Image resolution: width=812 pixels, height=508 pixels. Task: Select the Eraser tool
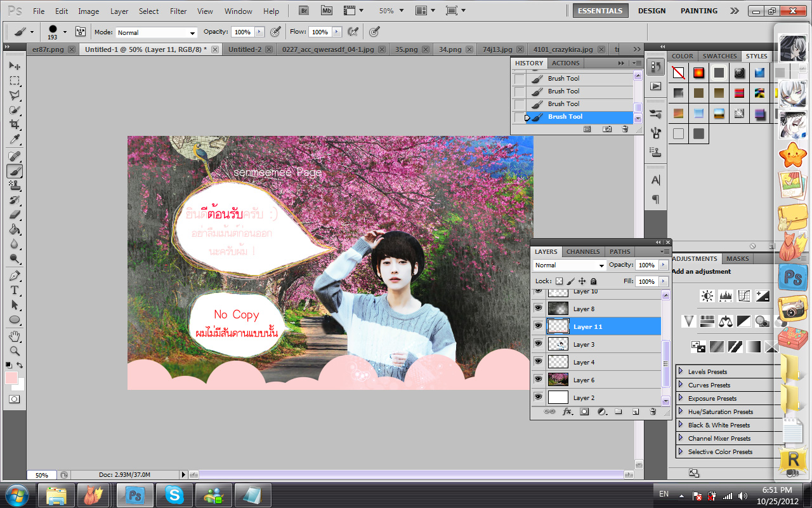(x=15, y=215)
